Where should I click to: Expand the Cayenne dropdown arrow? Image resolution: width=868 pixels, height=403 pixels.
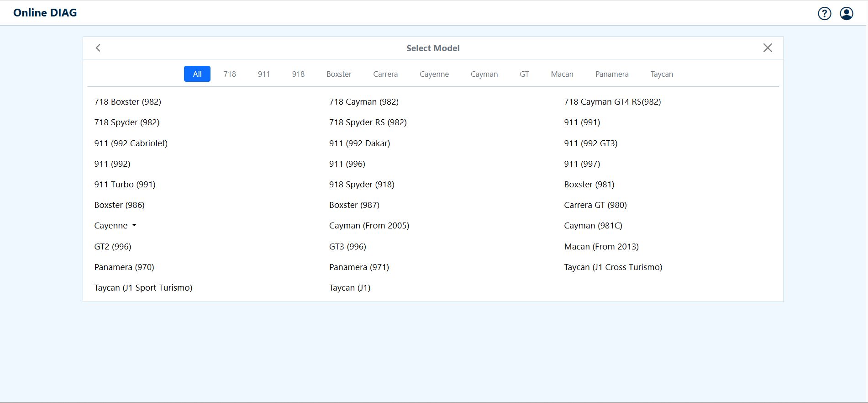[x=134, y=225]
